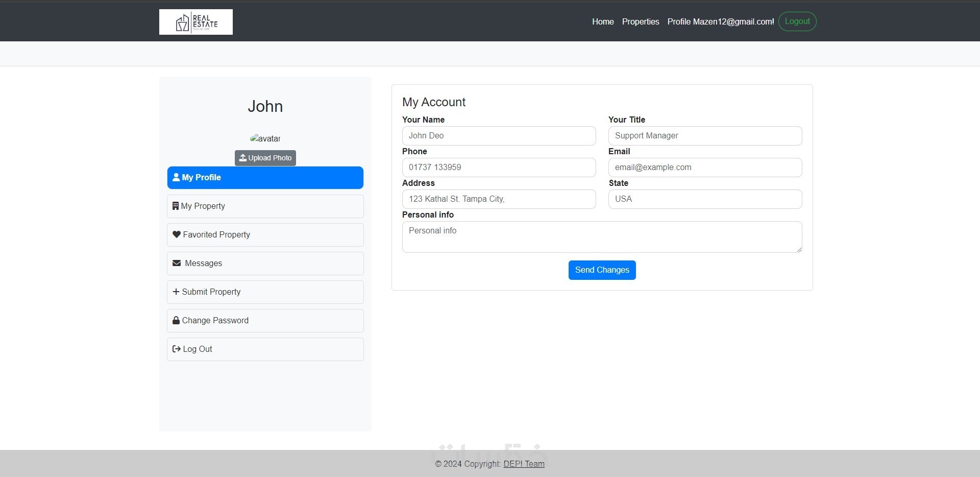Submit the form with Send Changes
Viewport: 980px width, 477px height.
tap(602, 270)
